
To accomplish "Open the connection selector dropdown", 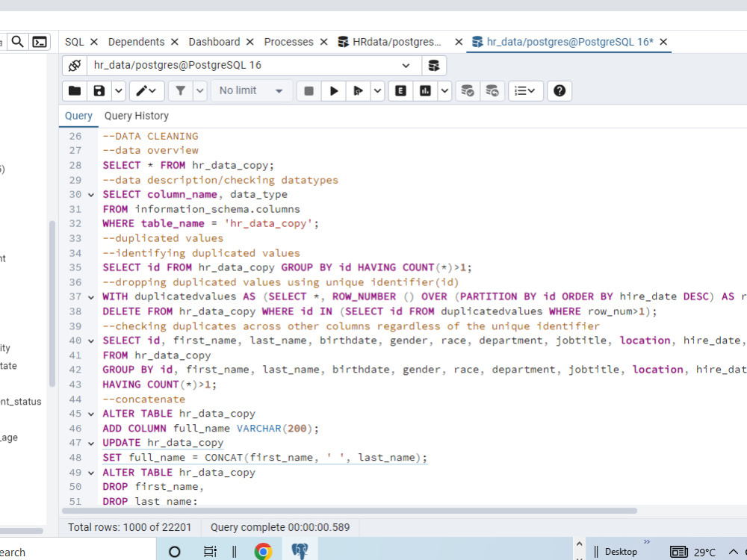I will pos(406,65).
